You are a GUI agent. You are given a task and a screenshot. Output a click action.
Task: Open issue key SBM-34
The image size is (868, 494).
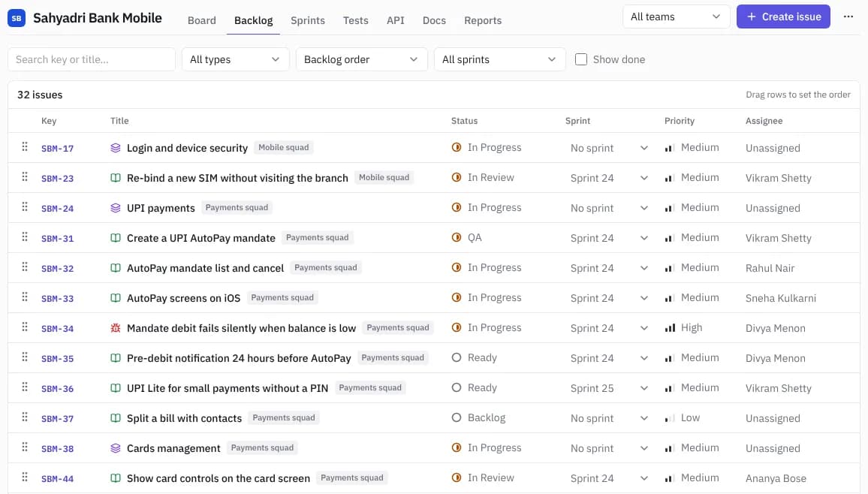point(58,329)
